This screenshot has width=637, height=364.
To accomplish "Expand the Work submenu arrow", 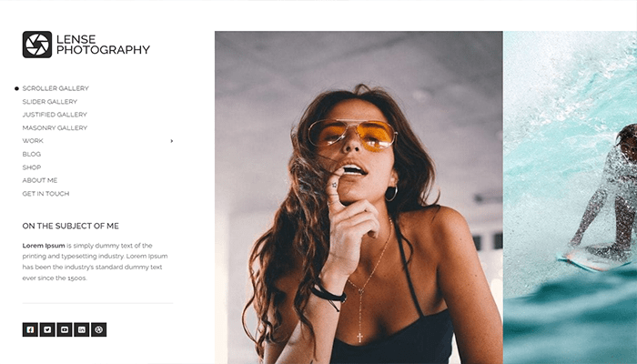I will [x=171, y=141].
